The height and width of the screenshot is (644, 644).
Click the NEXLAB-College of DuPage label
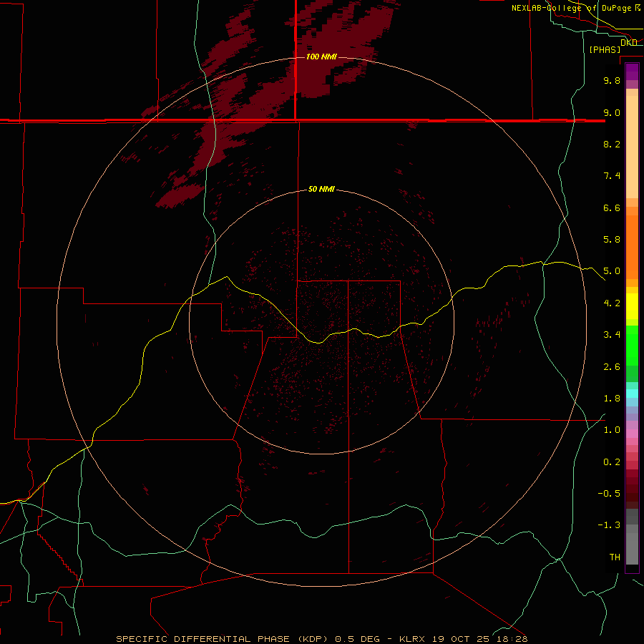click(x=571, y=8)
